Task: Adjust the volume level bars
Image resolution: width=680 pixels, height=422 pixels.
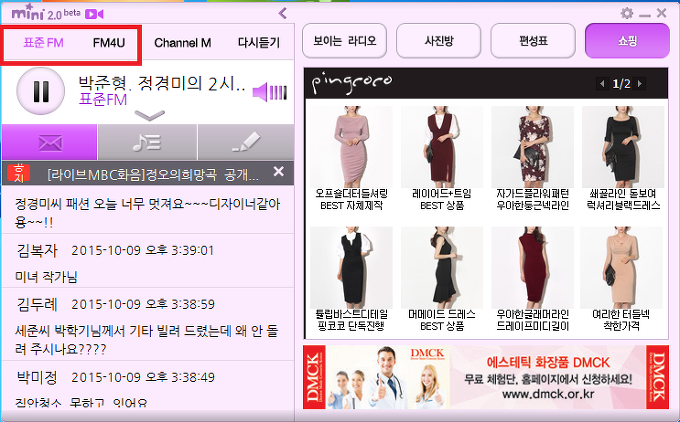Action: tap(278, 92)
